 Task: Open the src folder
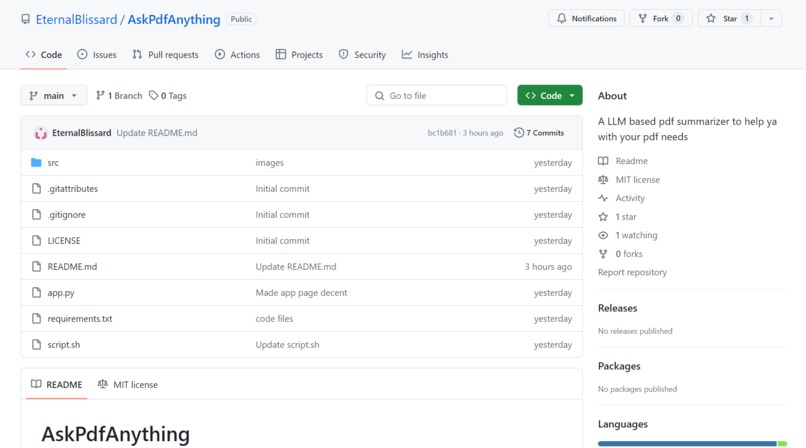click(53, 163)
